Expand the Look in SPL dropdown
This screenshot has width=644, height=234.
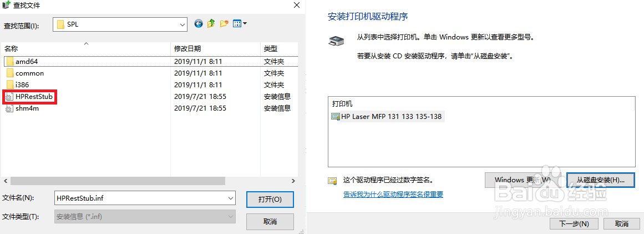182,24
